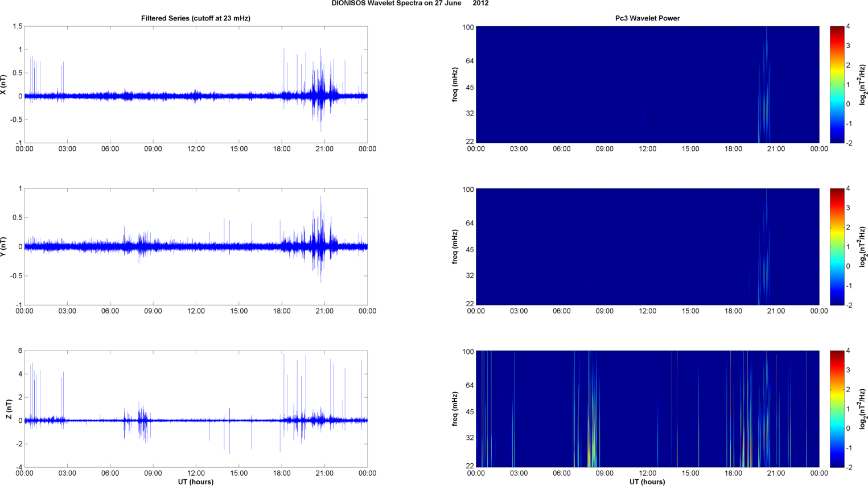This screenshot has width=868, height=486.
Task: Click the 12:00 tick under the Z time series
Action: click(x=196, y=473)
